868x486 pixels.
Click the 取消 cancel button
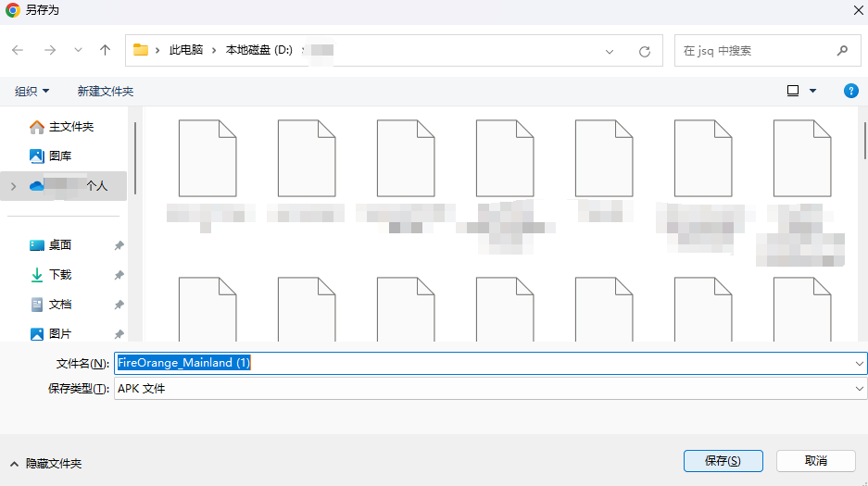[x=815, y=461]
